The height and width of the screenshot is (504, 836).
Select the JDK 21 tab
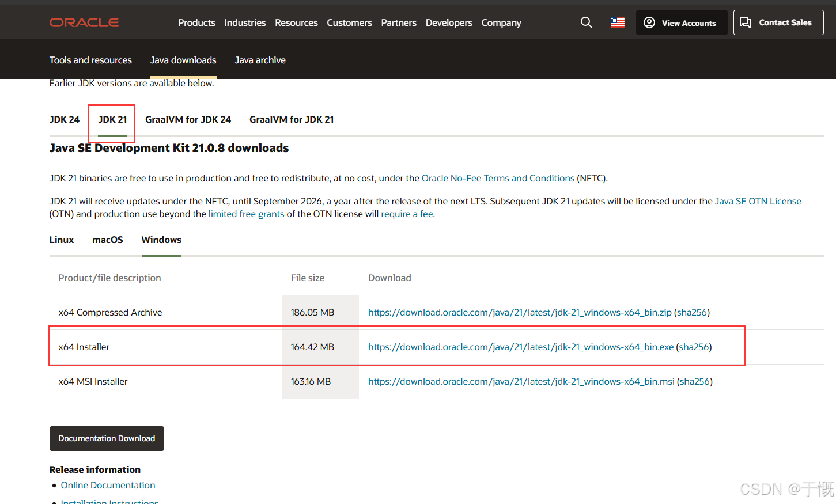click(112, 119)
